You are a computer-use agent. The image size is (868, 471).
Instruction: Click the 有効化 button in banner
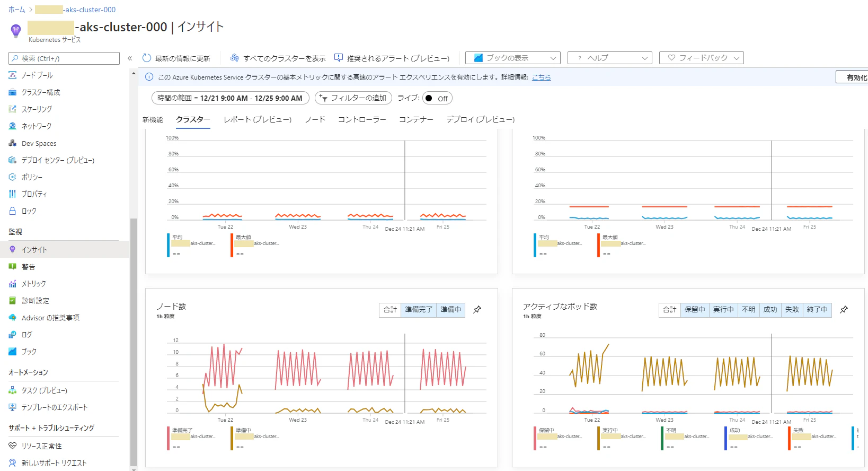(x=852, y=77)
